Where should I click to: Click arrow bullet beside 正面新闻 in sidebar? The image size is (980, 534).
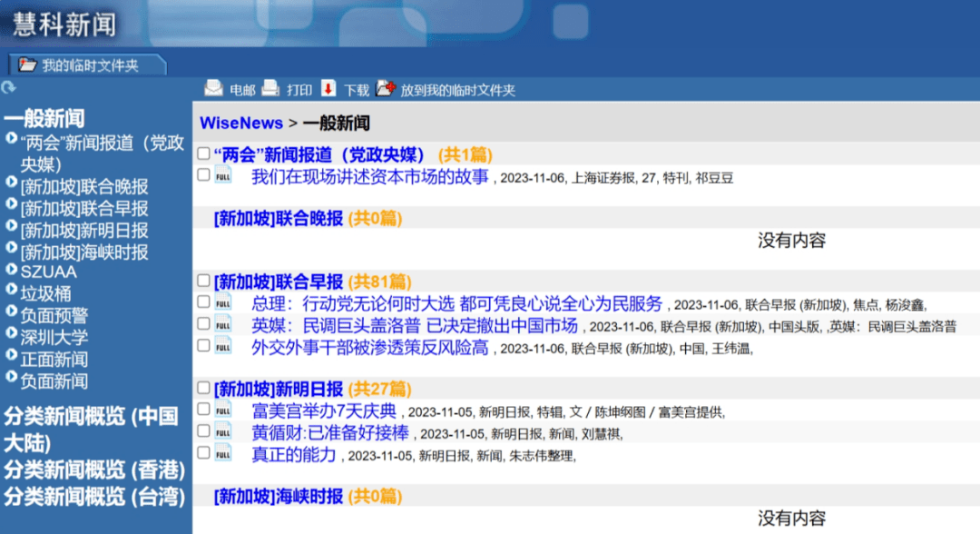point(11,354)
